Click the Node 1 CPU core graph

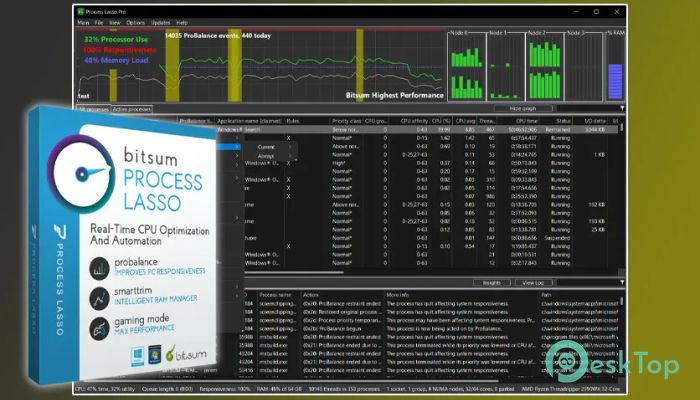(505, 67)
